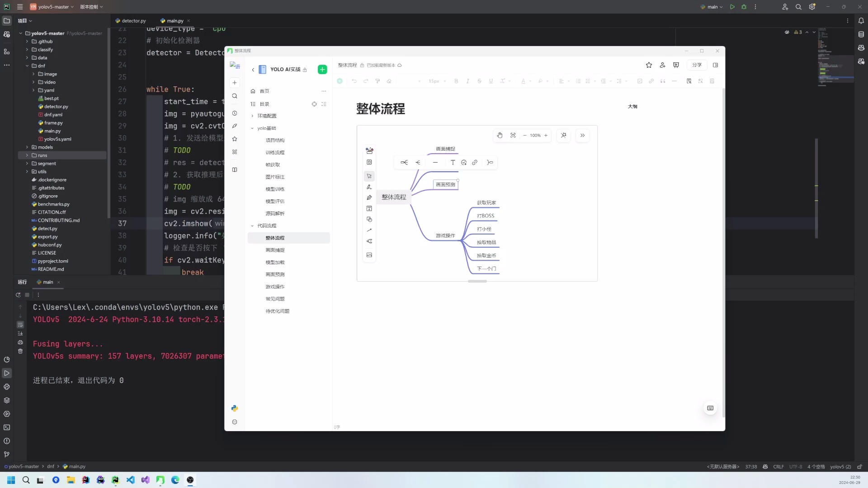This screenshot has width=868, height=488.
Task: Toggle underline formatting
Action: (x=491, y=81)
